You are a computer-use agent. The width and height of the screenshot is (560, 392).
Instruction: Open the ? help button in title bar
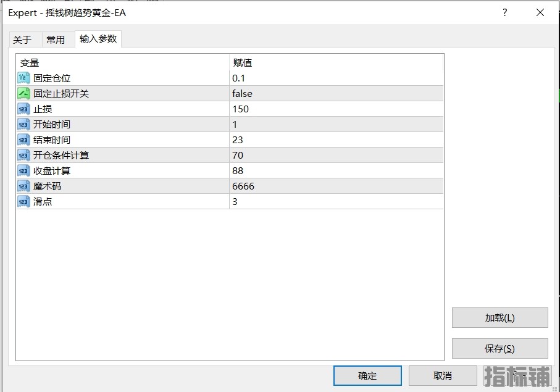(504, 12)
